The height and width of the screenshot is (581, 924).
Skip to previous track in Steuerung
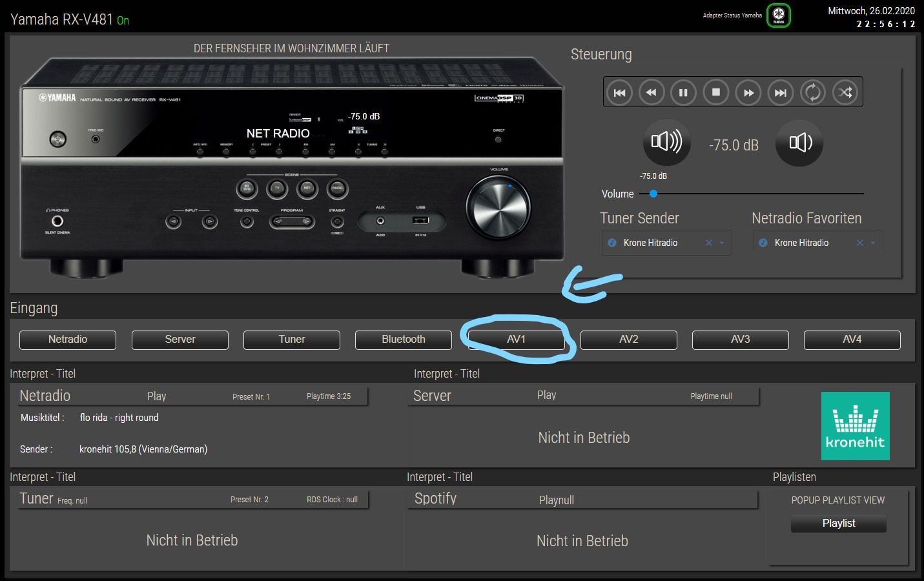tap(619, 92)
